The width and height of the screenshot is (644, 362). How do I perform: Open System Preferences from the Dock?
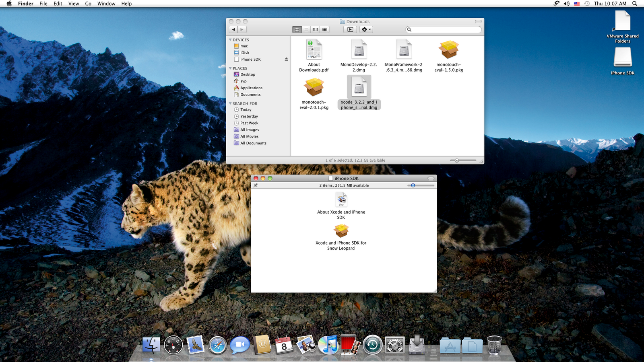pos(394,345)
